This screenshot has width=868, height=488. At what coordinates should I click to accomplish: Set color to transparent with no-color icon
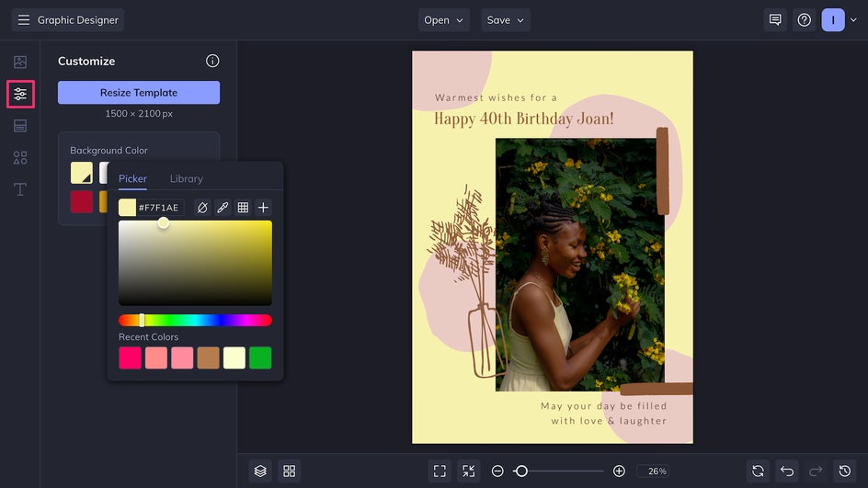[x=202, y=208]
